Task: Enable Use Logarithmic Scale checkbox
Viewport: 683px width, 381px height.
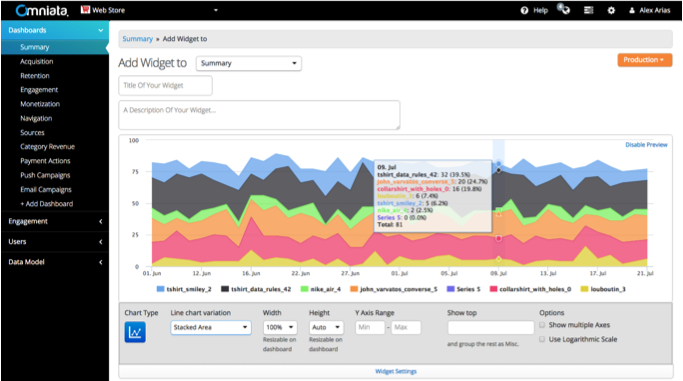Action: pos(542,339)
